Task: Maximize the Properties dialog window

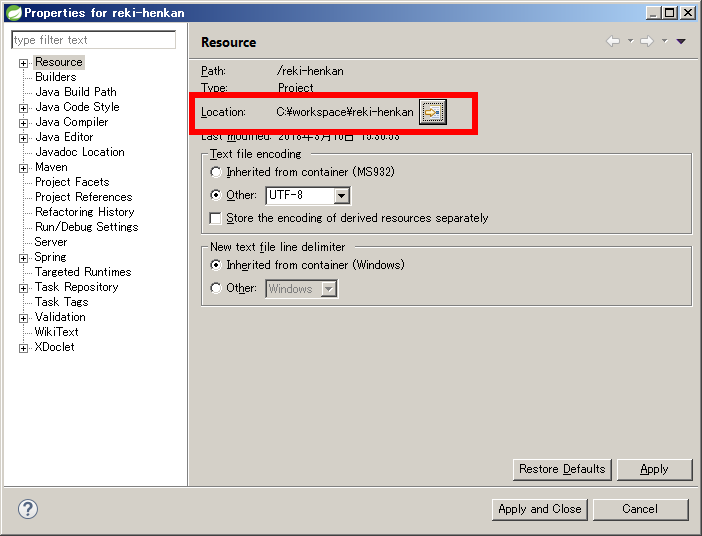Action: coord(670,13)
